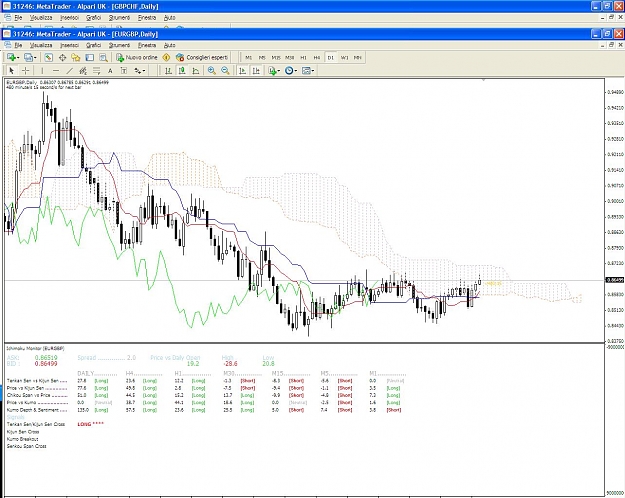Draw a horizontal line tool
Screen dimensions: 625x498
click(x=56, y=71)
